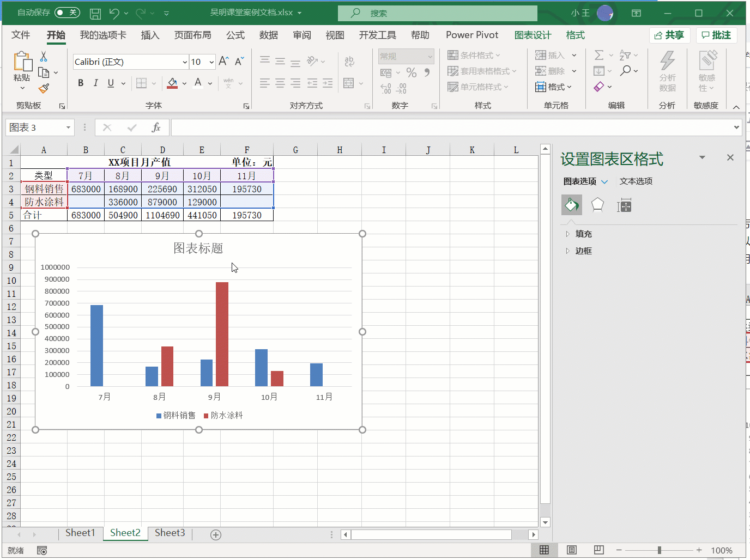Click the zoom slider handle
Image resolution: width=750 pixels, height=560 pixels.
[660, 550]
